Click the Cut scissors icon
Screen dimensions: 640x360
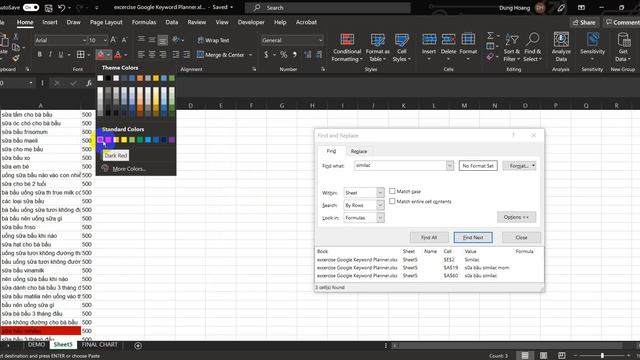(x=16, y=37)
